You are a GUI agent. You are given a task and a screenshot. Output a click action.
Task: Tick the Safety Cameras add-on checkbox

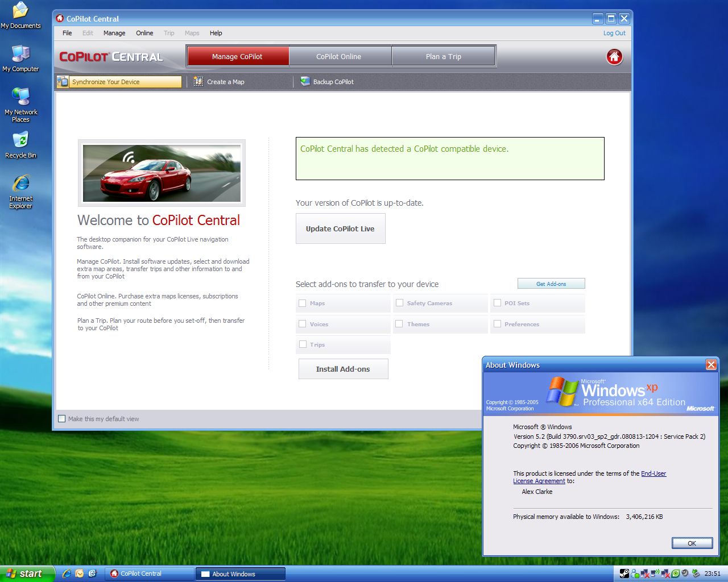tap(400, 303)
